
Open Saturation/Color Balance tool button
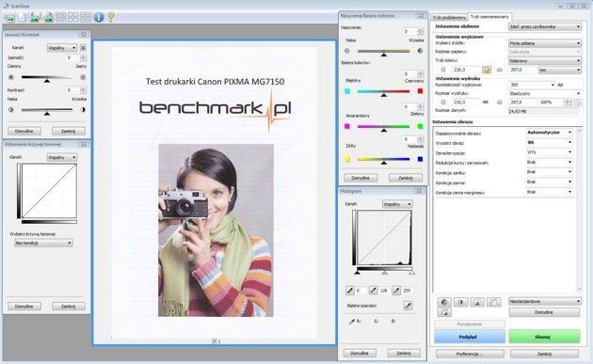click(x=444, y=302)
